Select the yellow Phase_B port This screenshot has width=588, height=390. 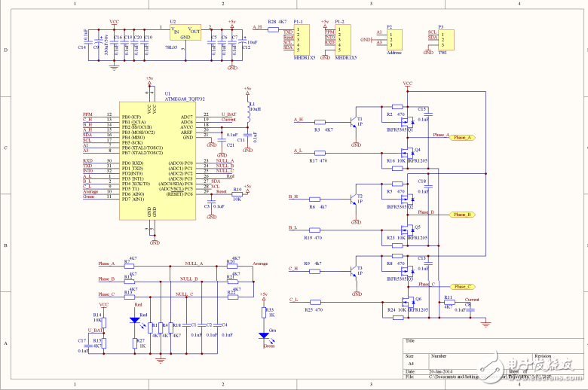(461, 214)
